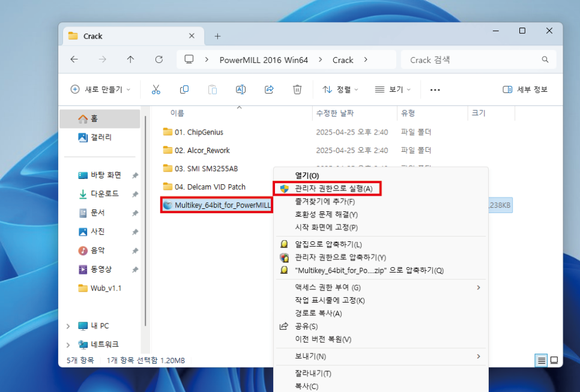Go back with the left arrow
The height and width of the screenshot is (392, 580).
click(74, 59)
